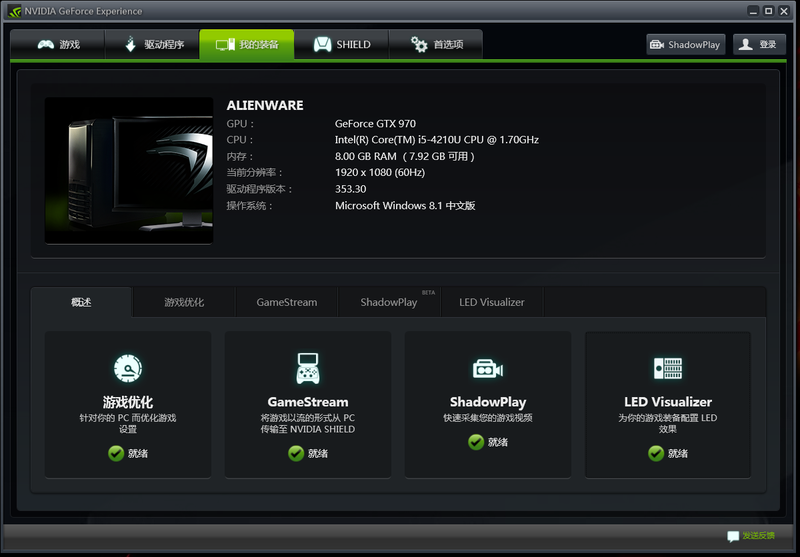Maximize the GeForce Experience window
Screen dimensions: 800x557
click(768, 11)
